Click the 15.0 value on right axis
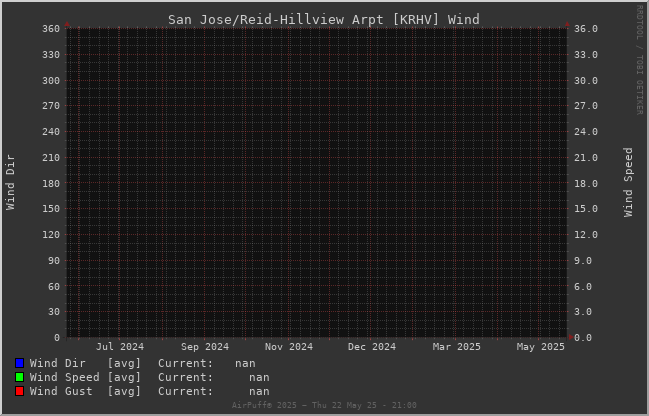Image resolution: width=649 pixels, height=416 pixels. tap(586, 209)
